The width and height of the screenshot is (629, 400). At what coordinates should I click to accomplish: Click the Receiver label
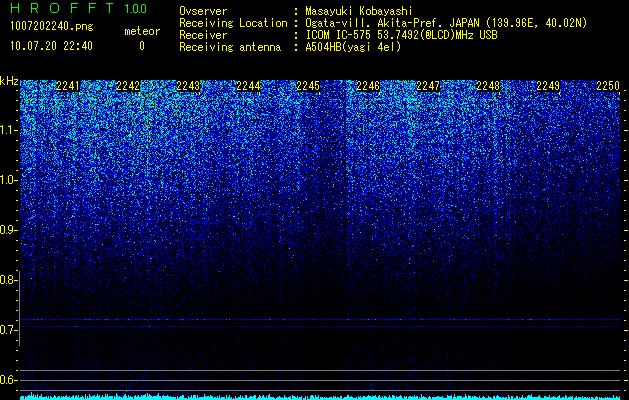click(x=203, y=35)
